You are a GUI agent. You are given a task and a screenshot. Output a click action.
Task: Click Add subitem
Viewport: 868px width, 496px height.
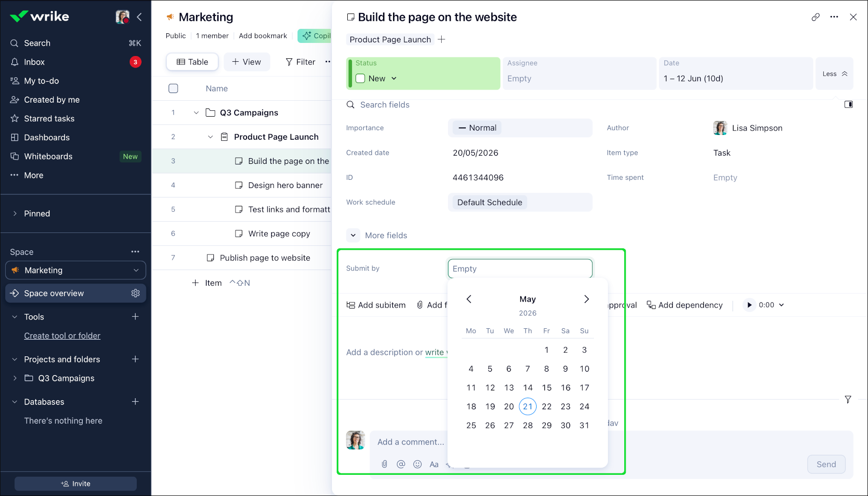(376, 305)
